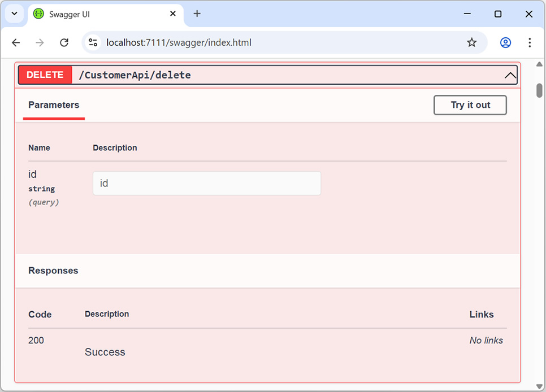Click the scrollbar up arrow
This screenshot has width=546, height=392.
pyautogui.click(x=539, y=64)
